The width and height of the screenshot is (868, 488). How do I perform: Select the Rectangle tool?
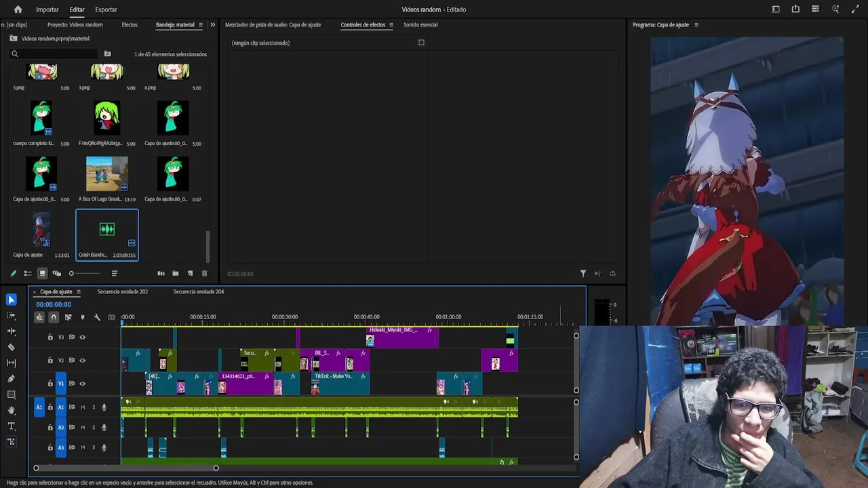pos(11,394)
